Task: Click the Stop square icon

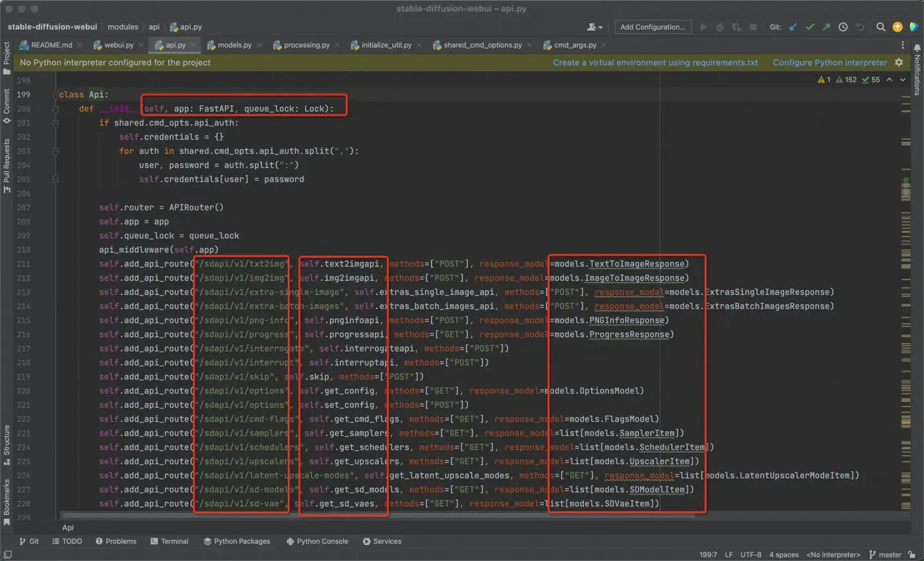Action: point(753,27)
